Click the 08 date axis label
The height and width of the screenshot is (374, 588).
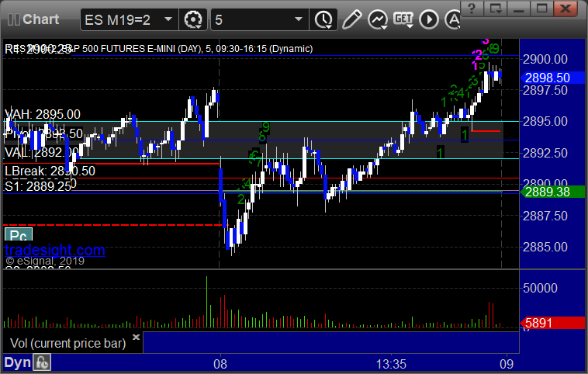click(220, 364)
